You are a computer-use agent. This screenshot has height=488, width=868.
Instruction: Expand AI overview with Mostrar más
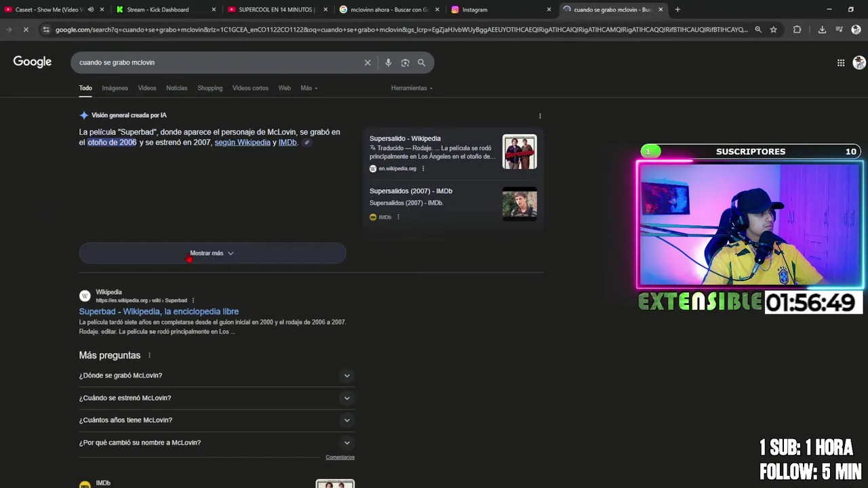[x=212, y=253]
